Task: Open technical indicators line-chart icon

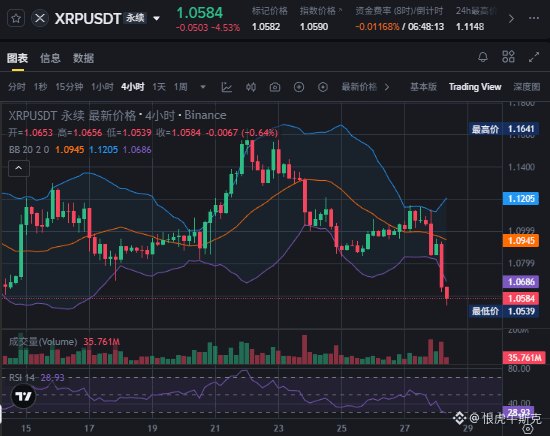Action: 227,87
